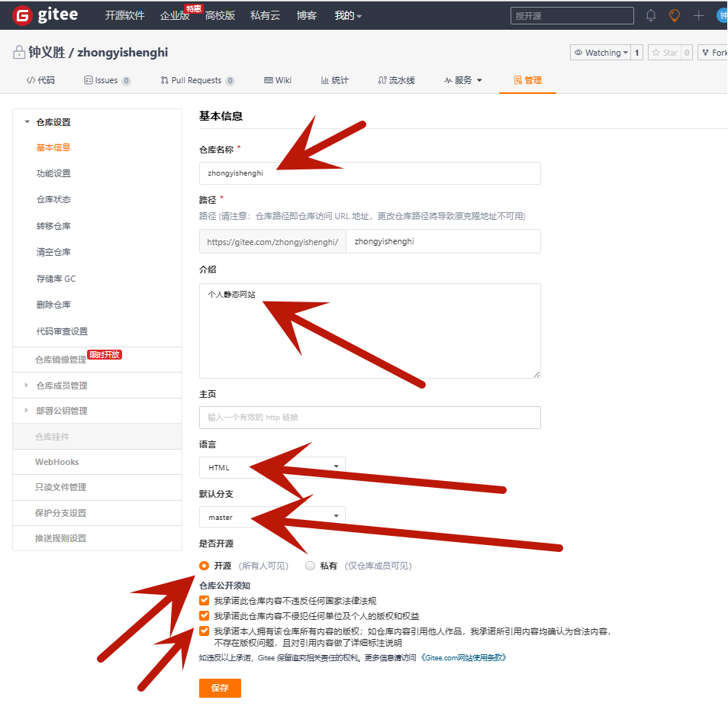This screenshot has width=728, height=710.
Task: Click the watch count 1 badge
Action: click(x=637, y=53)
